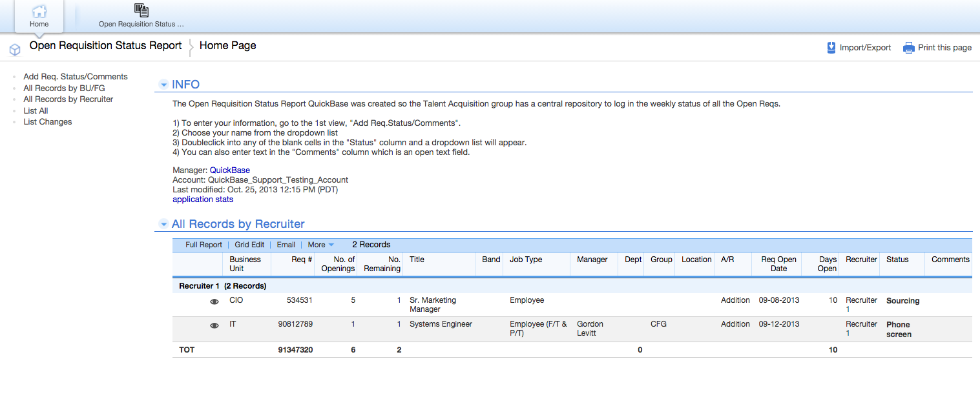Click the Home house icon
The width and height of the screenshot is (980, 410).
pyautogui.click(x=39, y=11)
